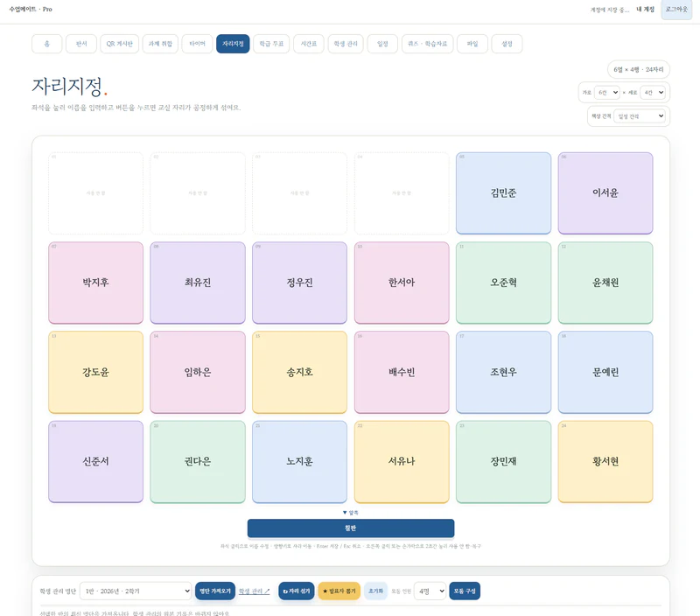Click the 초기화 reset button
This screenshot has height=616, width=700.
375,591
